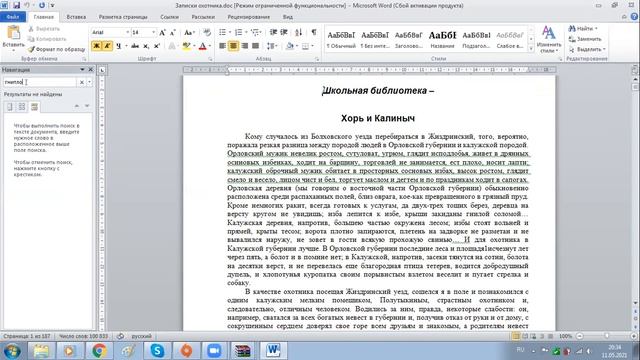Image resolution: width=640 pixels, height=360 pixels.
Task: Open search options dropdown in Navigation box
Action: (x=89, y=82)
